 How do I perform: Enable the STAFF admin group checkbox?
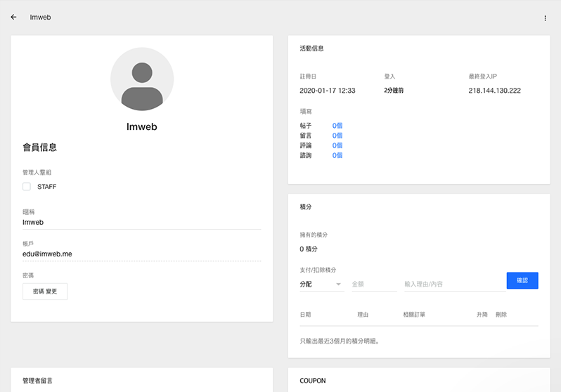pyautogui.click(x=27, y=186)
